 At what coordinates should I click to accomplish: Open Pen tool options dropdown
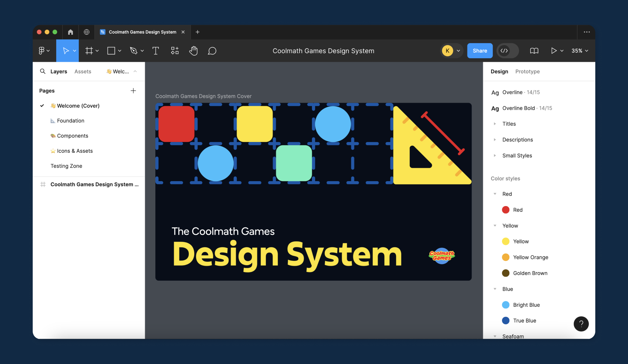(x=142, y=51)
